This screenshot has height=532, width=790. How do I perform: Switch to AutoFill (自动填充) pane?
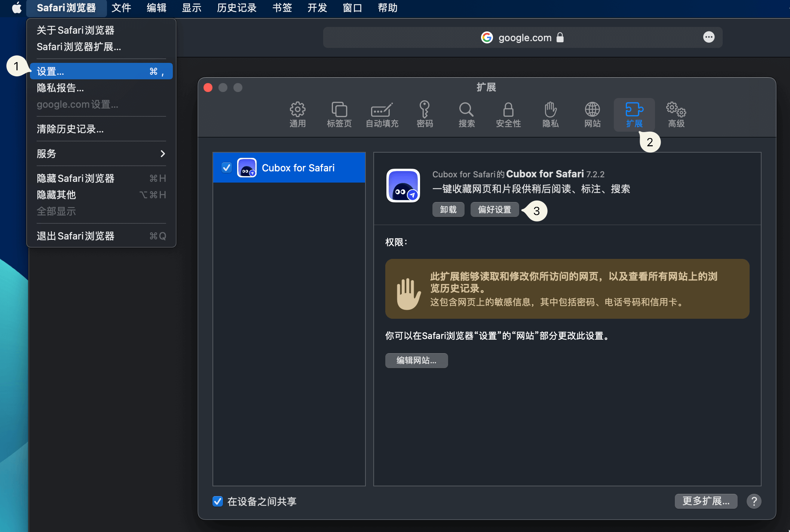click(x=382, y=114)
